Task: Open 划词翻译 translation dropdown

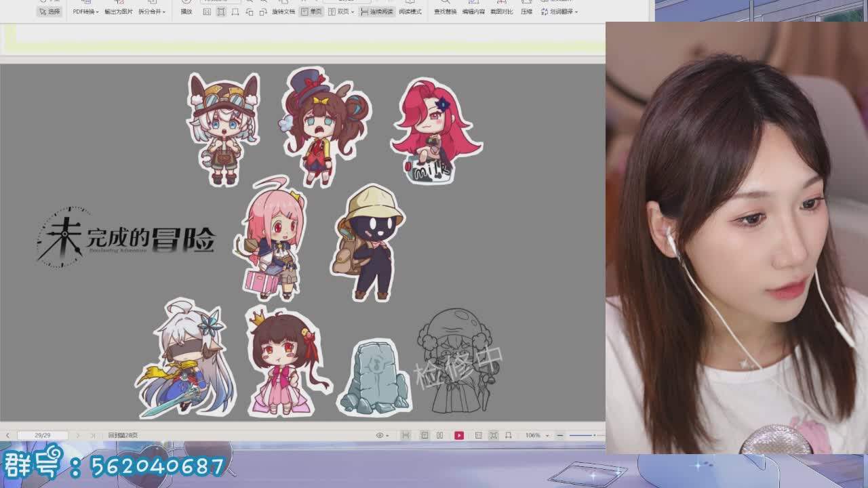Action: pyautogui.click(x=559, y=12)
